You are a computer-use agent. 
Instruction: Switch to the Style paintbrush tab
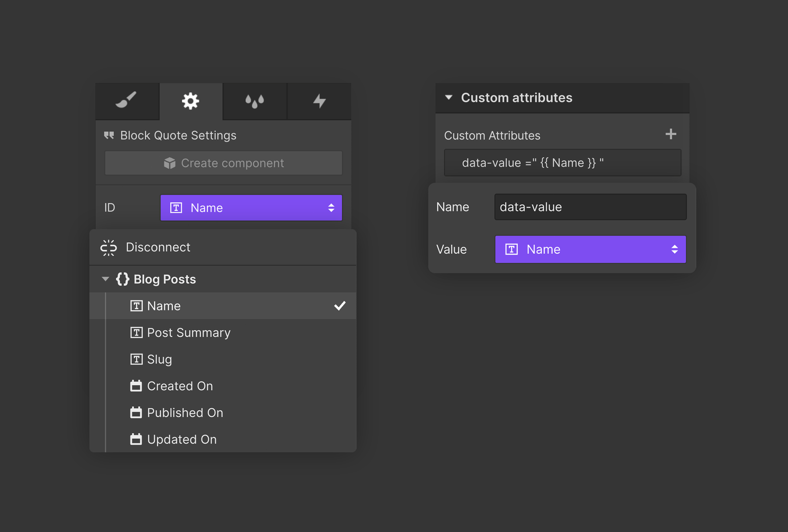point(127,101)
